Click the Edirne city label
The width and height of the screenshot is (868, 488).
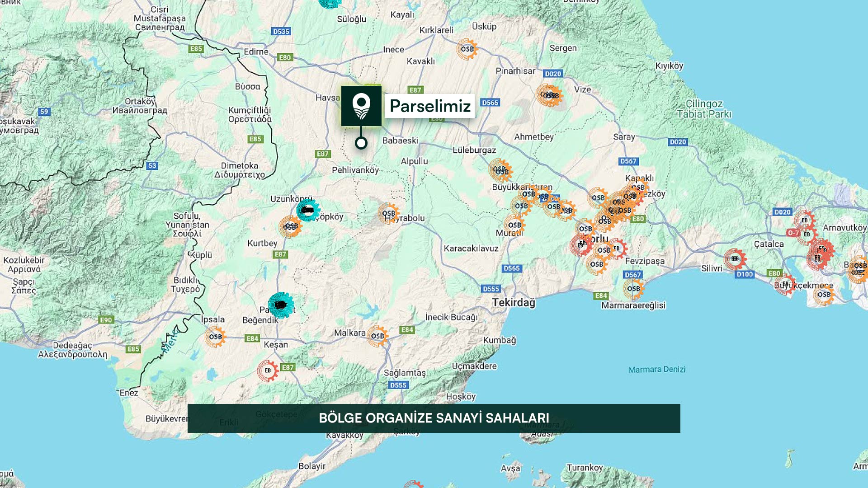click(256, 52)
